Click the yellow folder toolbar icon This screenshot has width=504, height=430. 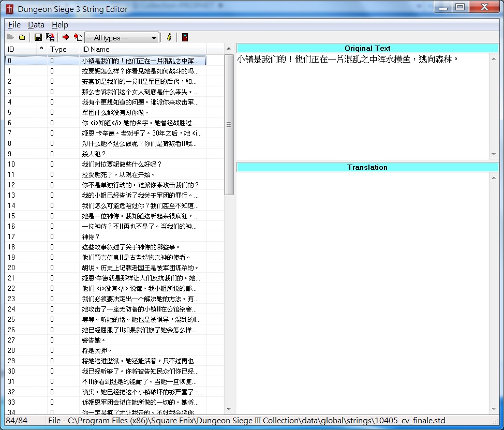[22, 37]
